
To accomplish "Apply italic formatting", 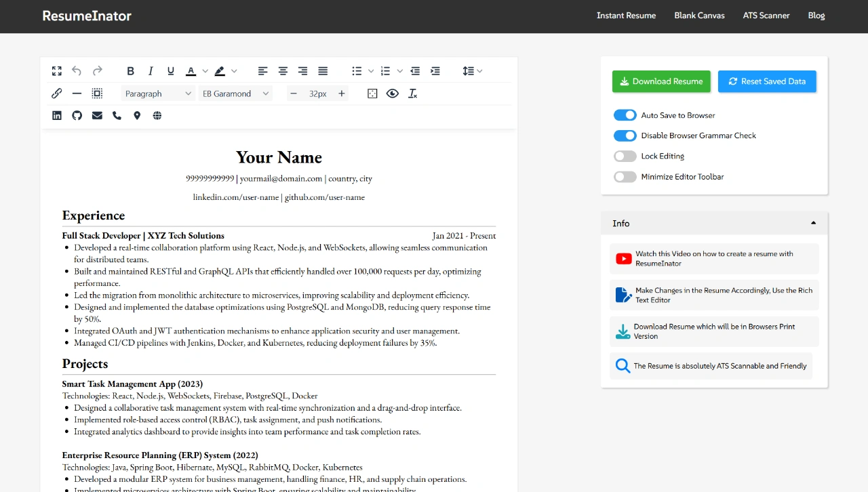I will [x=151, y=71].
